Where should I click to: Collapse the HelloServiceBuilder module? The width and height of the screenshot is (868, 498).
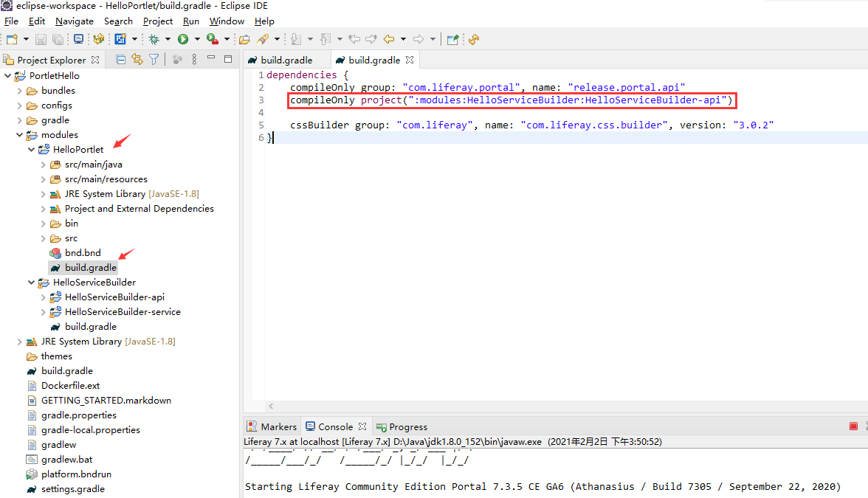coord(32,282)
